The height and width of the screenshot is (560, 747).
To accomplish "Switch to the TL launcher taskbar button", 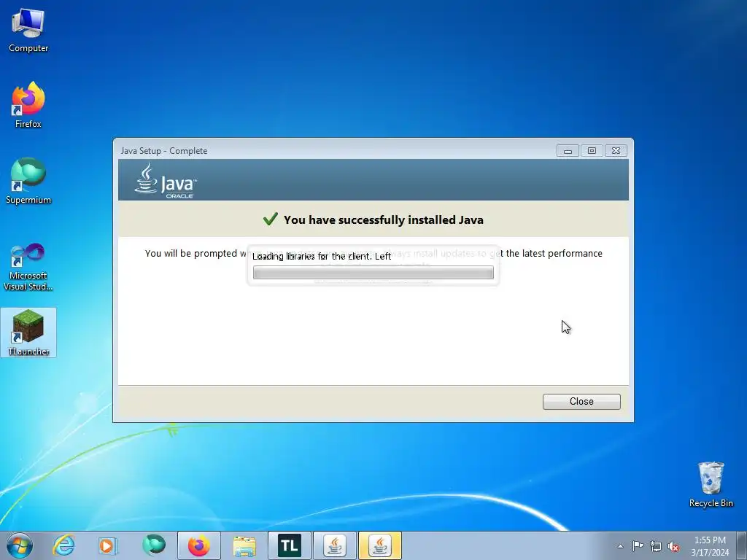I will pos(290,545).
